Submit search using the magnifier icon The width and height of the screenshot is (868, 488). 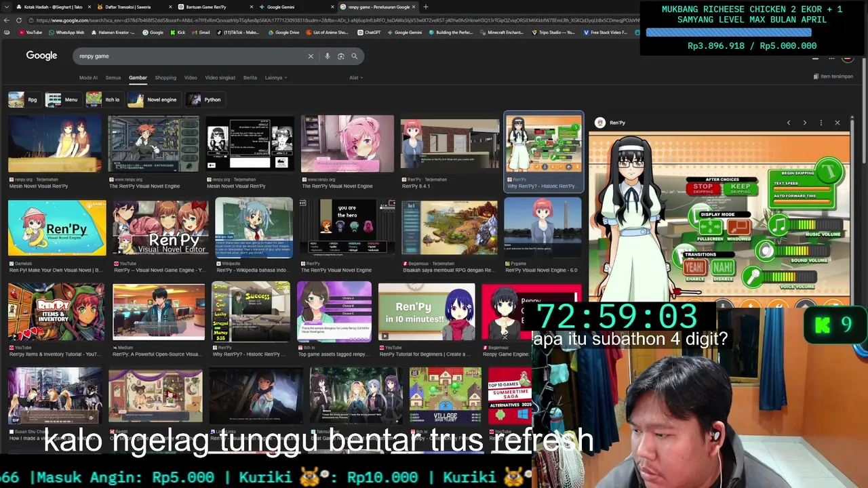(354, 56)
